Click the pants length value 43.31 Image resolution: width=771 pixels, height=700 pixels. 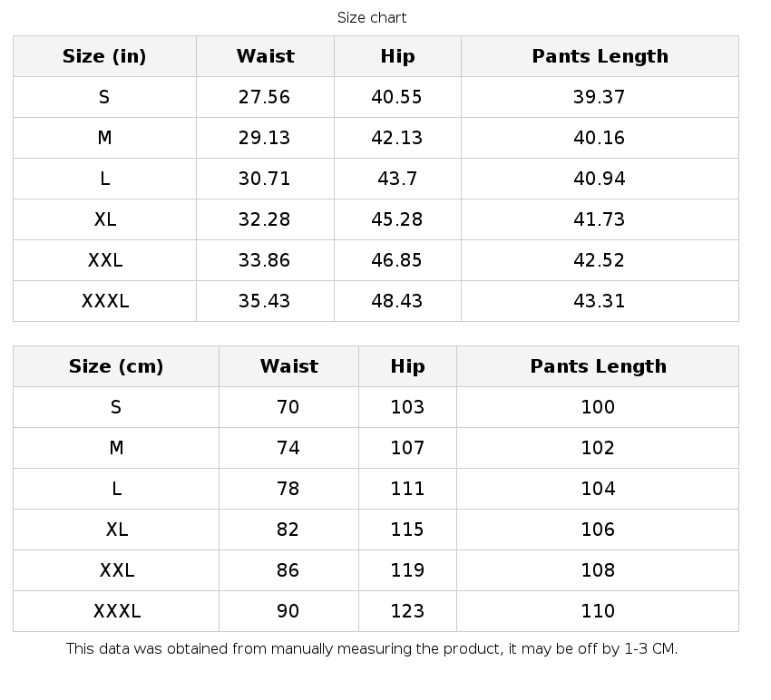point(600,301)
